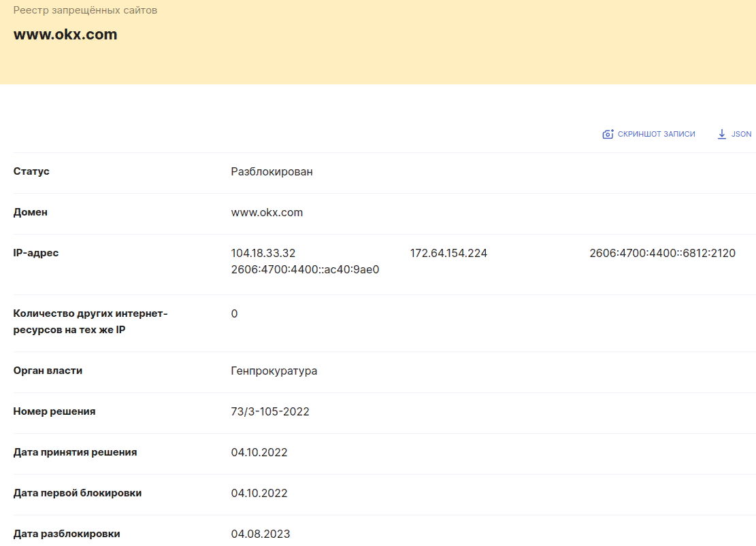
Task: Click the IP-адрес row label
Action: pos(36,253)
